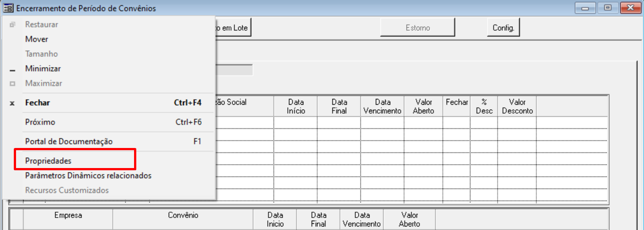Choose Restaurar in the system menu
644x230 pixels.
point(109,25)
